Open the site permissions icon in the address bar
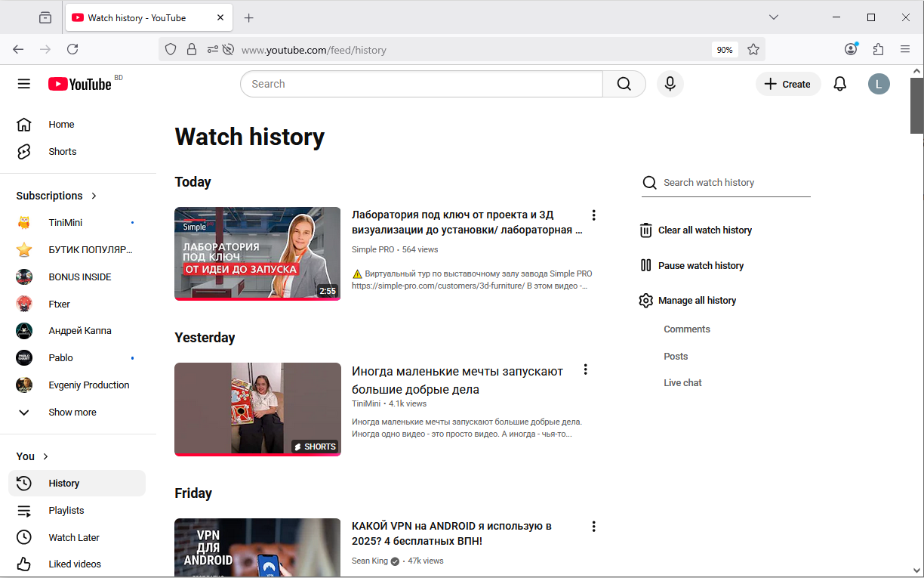 [214, 49]
